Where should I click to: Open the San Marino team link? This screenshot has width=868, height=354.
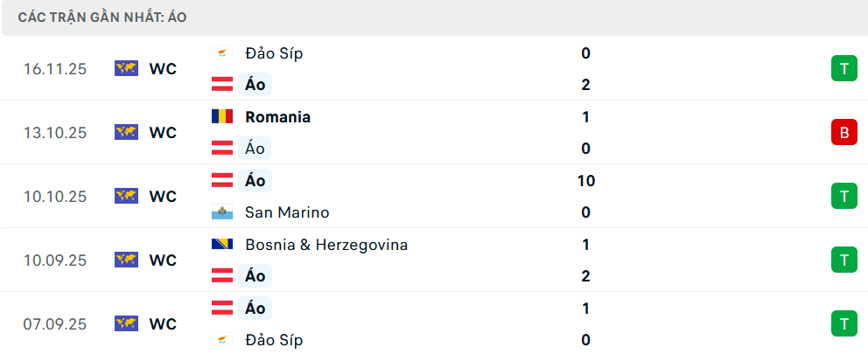(x=287, y=212)
